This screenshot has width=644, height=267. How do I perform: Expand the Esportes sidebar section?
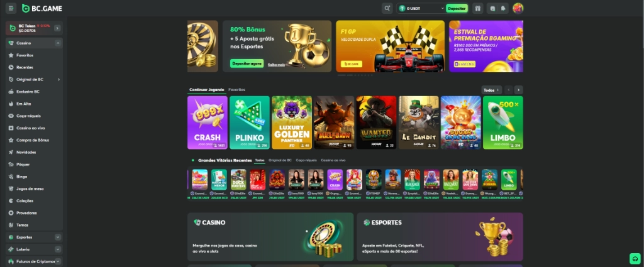(57, 237)
